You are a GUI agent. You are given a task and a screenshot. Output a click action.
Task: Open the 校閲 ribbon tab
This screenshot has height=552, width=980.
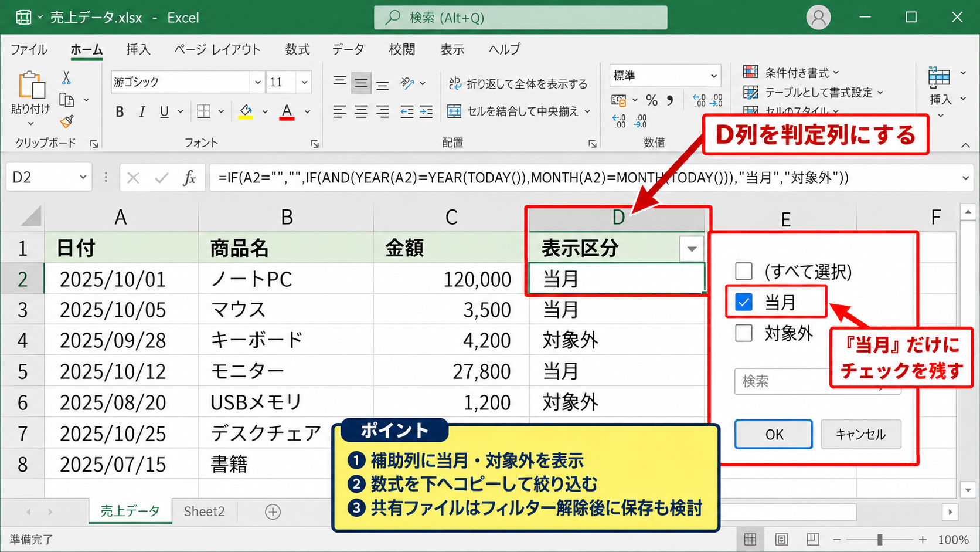pyautogui.click(x=402, y=49)
